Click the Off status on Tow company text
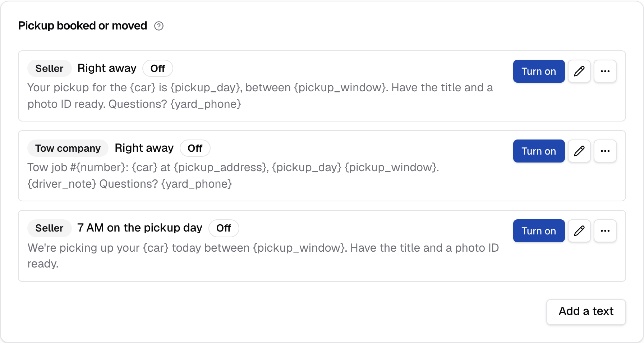Screen dimensions: 644x343 tap(195, 148)
